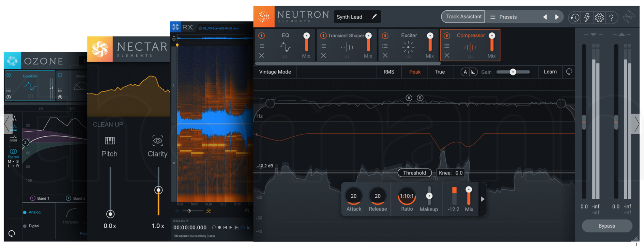Select the Analog radio option in Ozone
Screen dimensions: 644x246
(25, 212)
